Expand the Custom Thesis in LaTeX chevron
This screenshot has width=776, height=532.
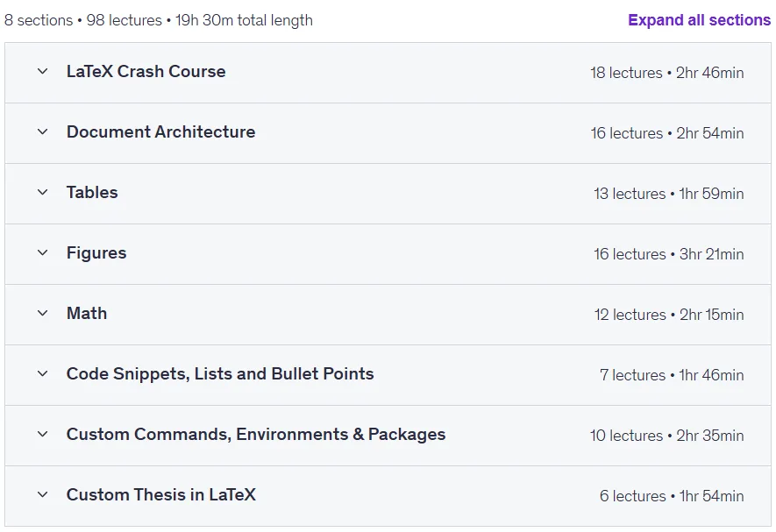[x=43, y=494]
